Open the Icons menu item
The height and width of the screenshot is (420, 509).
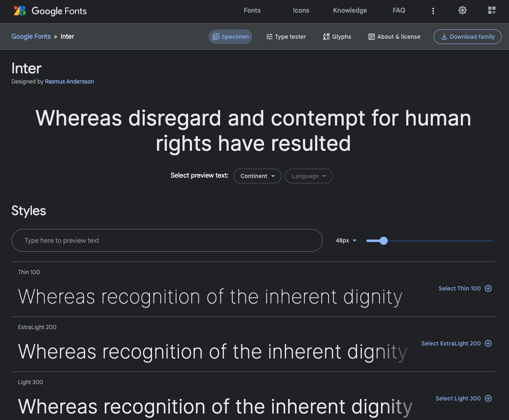pos(301,11)
